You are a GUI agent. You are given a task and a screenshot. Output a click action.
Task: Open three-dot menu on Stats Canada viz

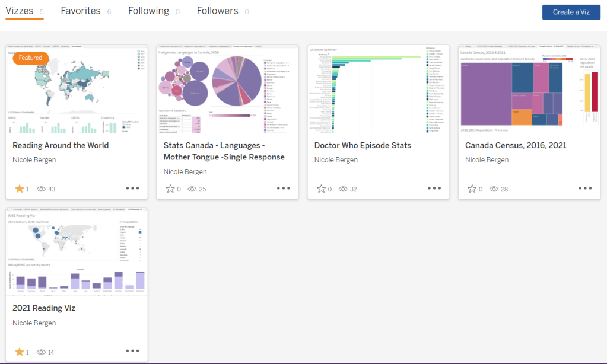[283, 189]
